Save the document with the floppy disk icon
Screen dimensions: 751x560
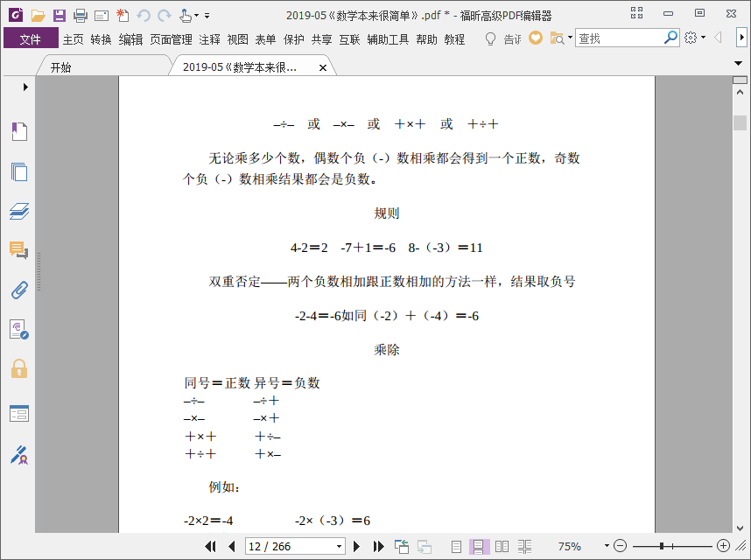pyautogui.click(x=59, y=16)
